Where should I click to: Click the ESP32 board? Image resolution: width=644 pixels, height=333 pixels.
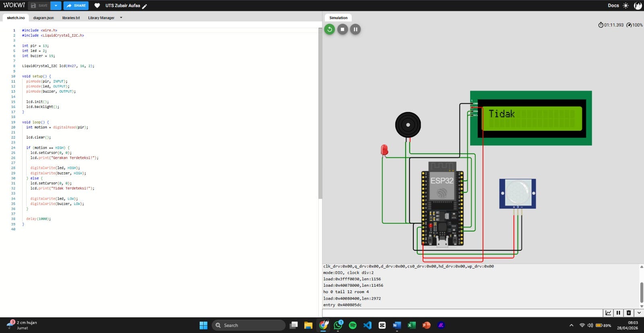(x=442, y=204)
